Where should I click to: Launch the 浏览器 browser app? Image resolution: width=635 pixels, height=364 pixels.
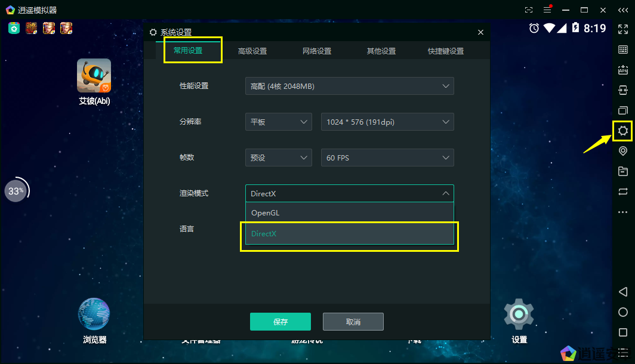94,313
